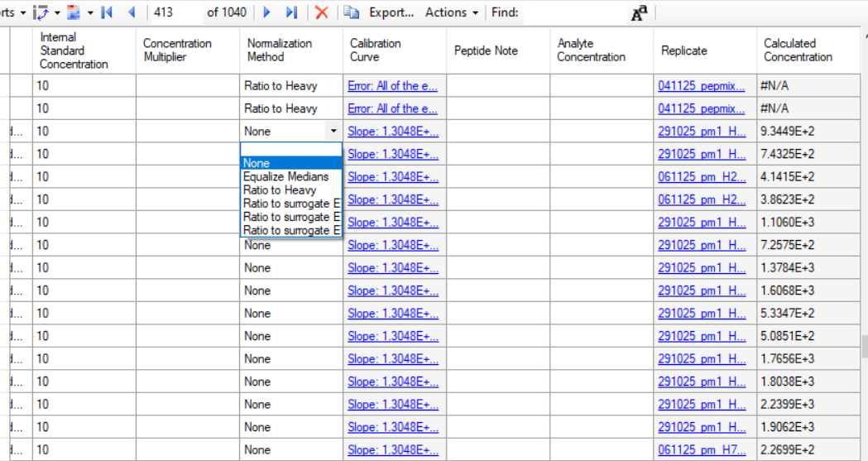Screen dimensions: 868x461
Task: Jump to the last record
Action: click(x=291, y=12)
